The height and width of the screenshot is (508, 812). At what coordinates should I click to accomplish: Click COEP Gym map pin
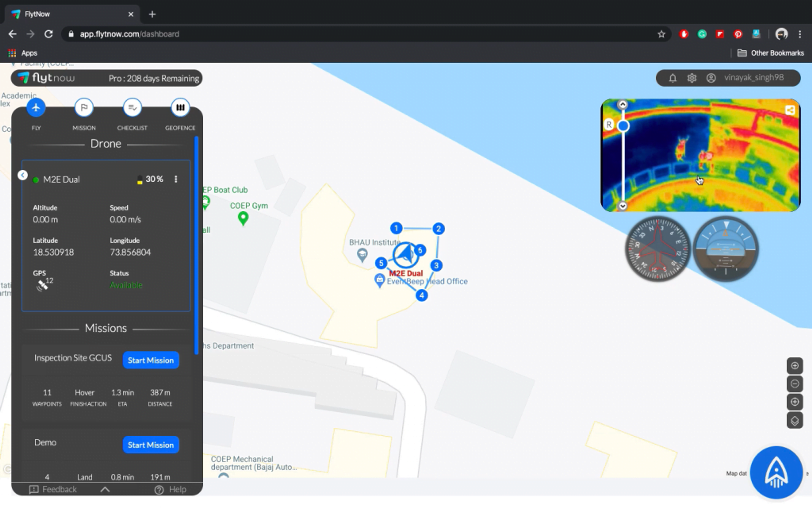(x=243, y=219)
